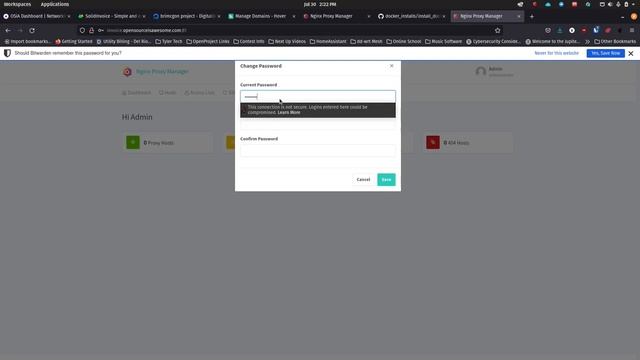Open the Dashboard nav item
Screen dimensions: 640x360
(136, 93)
